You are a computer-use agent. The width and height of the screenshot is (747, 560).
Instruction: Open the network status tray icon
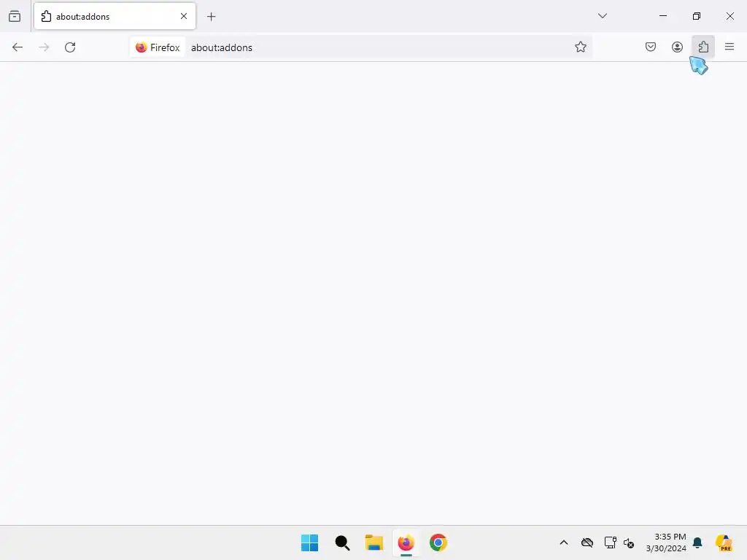(x=610, y=542)
